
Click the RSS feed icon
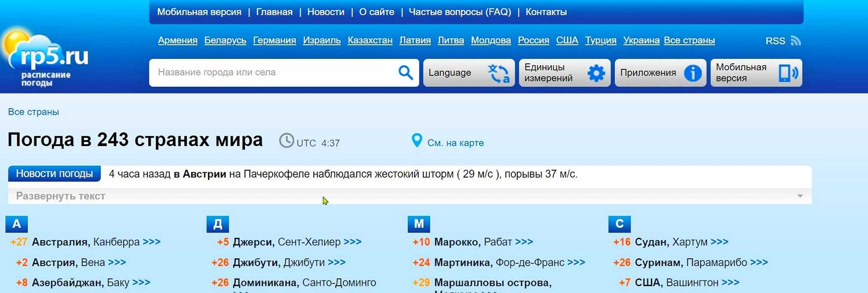796,41
